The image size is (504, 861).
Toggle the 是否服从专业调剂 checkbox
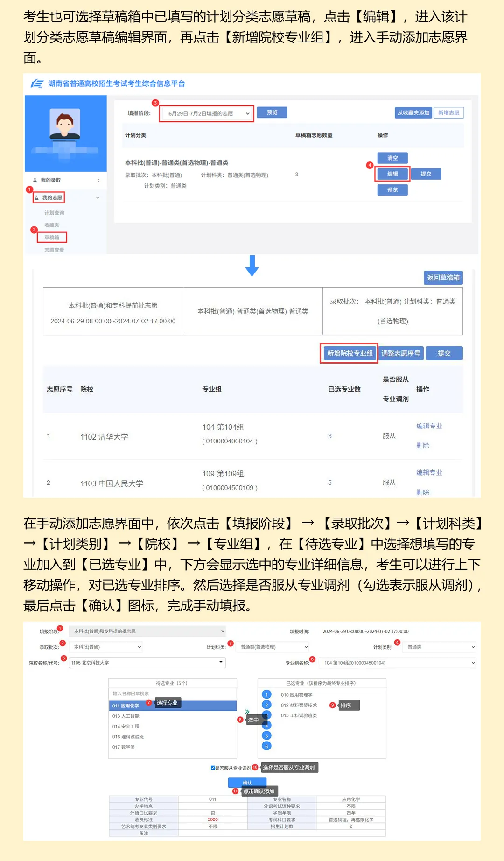213,768
